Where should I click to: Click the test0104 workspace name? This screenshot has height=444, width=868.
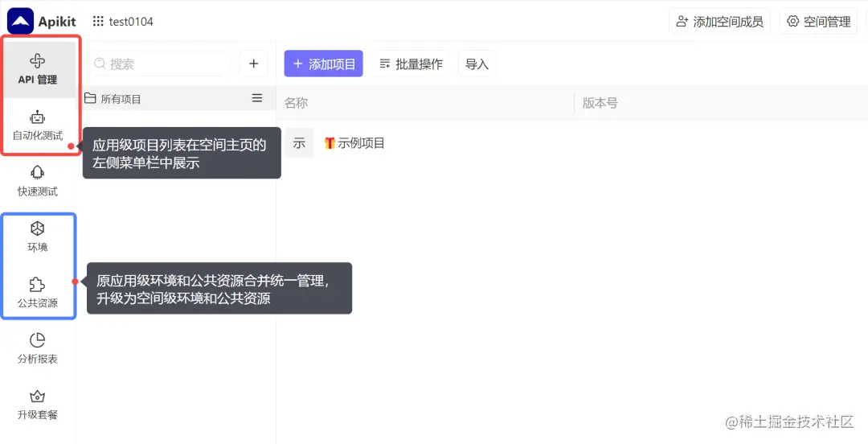131,22
